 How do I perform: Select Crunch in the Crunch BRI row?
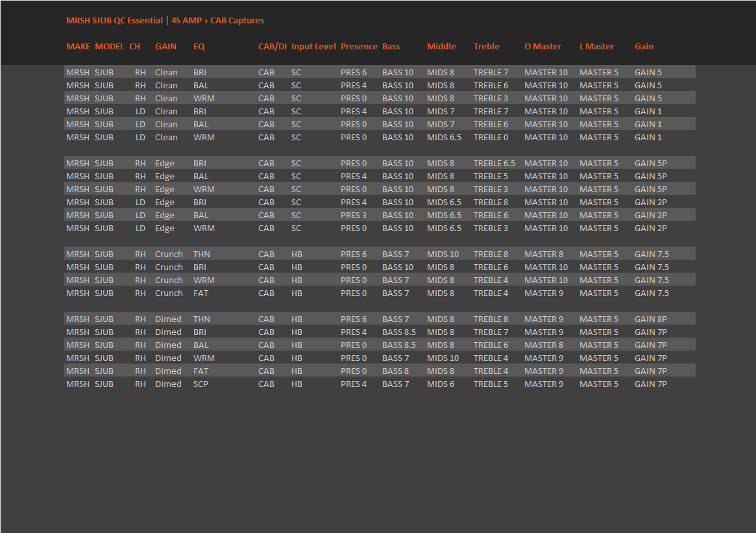169,267
